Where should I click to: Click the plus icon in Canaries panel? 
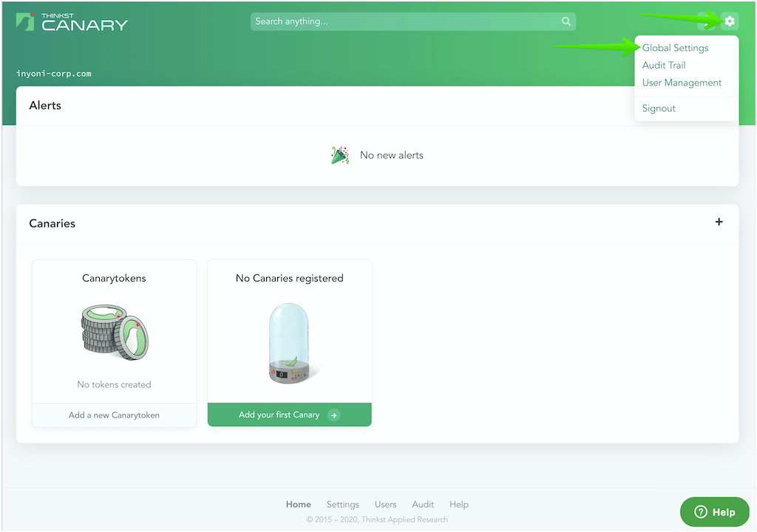(x=719, y=222)
